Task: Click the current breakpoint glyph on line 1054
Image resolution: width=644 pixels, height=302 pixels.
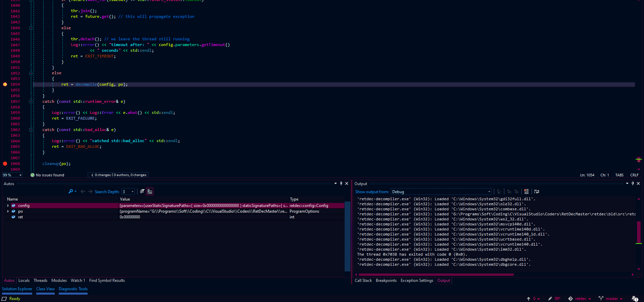Action: coord(5,84)
